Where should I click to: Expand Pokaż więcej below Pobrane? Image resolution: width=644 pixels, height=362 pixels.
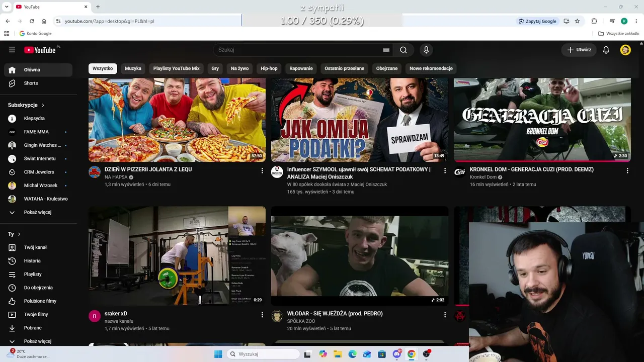coord(38,341)
